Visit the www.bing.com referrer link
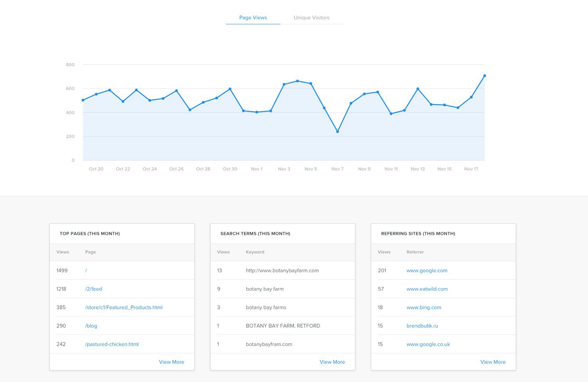Screen dimensions: 588x382 click(x=424, y=307)
